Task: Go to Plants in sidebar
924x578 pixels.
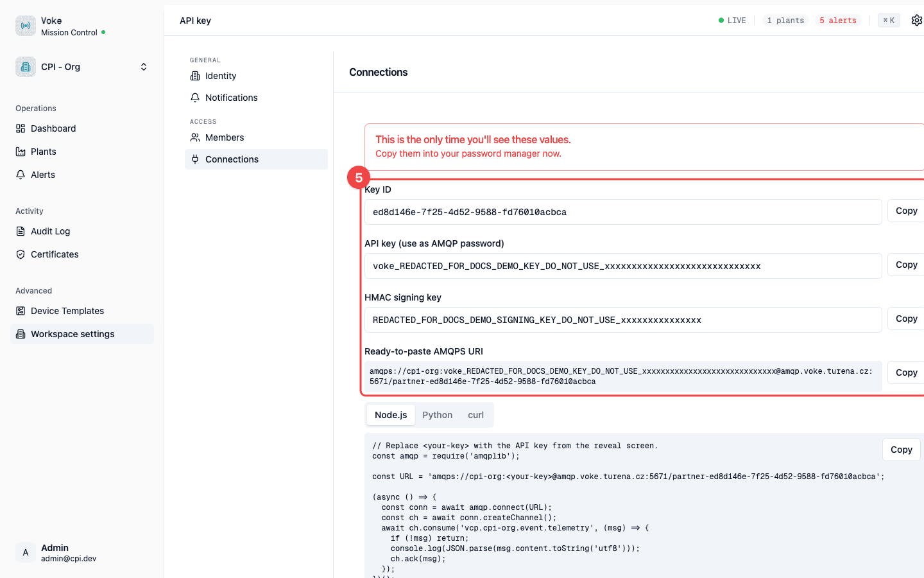Action: click(x=82, y=152)
